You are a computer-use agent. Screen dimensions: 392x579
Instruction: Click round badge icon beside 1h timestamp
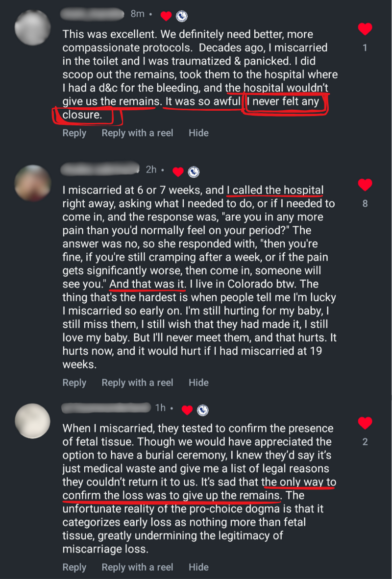click(203, 410)
